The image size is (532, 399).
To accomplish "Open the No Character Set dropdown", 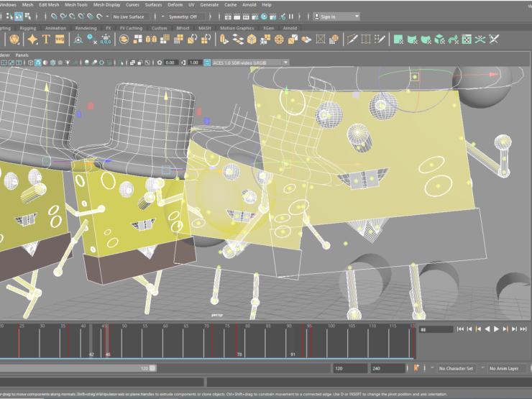I will coord(456,369).
